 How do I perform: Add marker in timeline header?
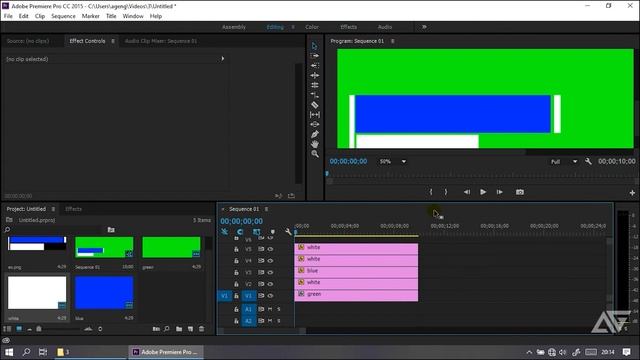pyautogui.click(x=273, y=232)
